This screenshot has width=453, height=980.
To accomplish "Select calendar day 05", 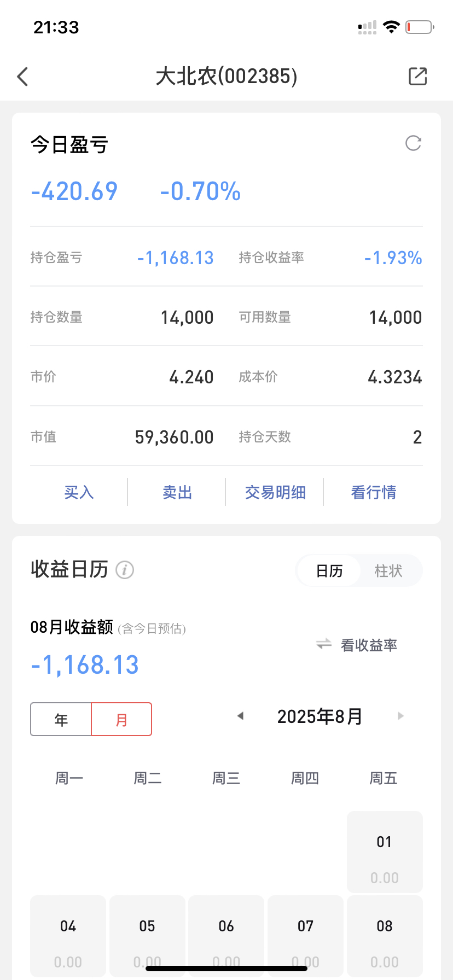I will pyautogui.click(x=147, y=936).
